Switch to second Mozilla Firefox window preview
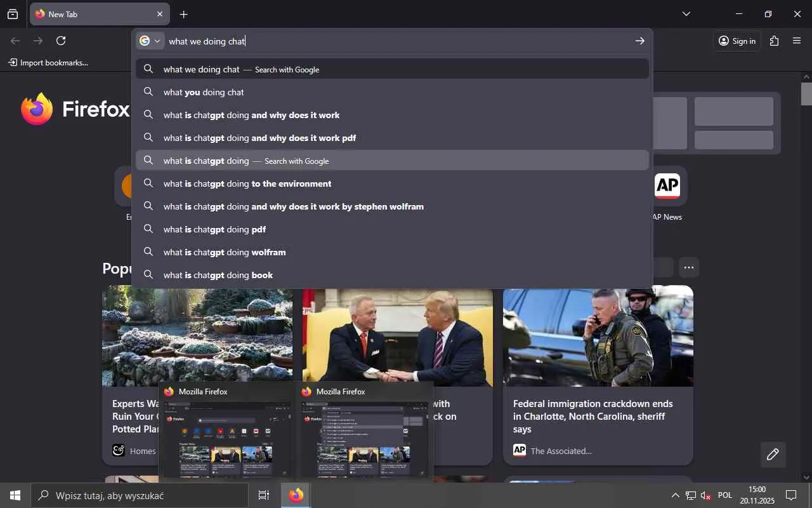 point(364,432)
